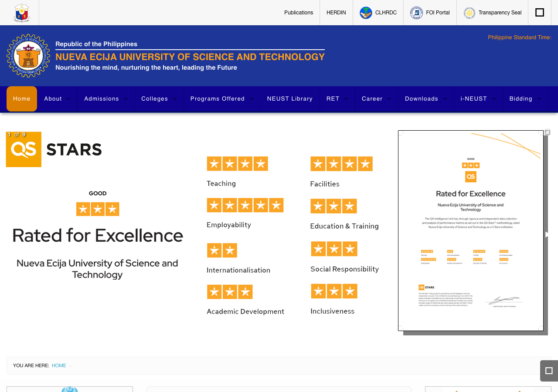The height and width of the screenshot is (392, 558).
Task: Select the Bidding menu item
Action: click(525, 99)
